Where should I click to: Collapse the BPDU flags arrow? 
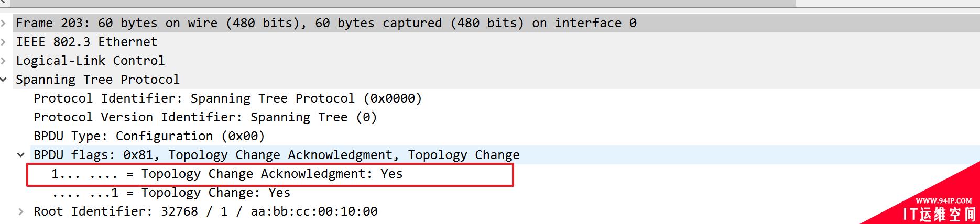tap(21, 155)
